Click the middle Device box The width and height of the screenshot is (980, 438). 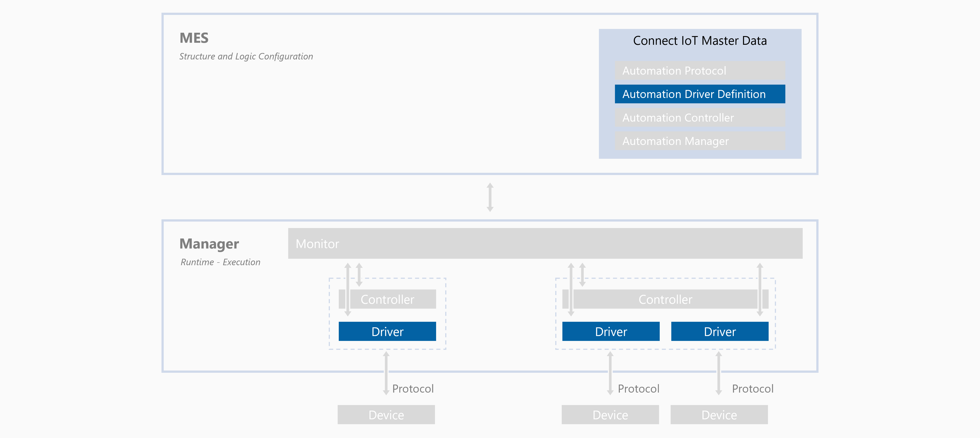pos(610,414)
